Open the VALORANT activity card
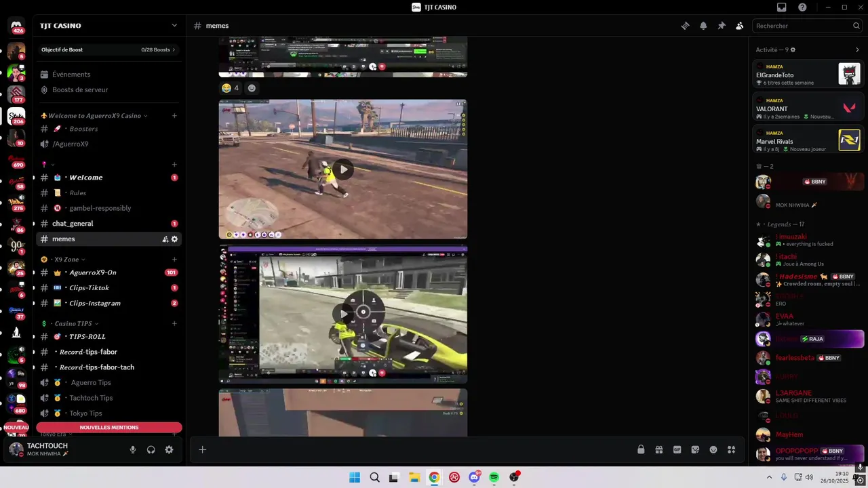868x488 pixels. pyautogui.click(x=808, y=106)
